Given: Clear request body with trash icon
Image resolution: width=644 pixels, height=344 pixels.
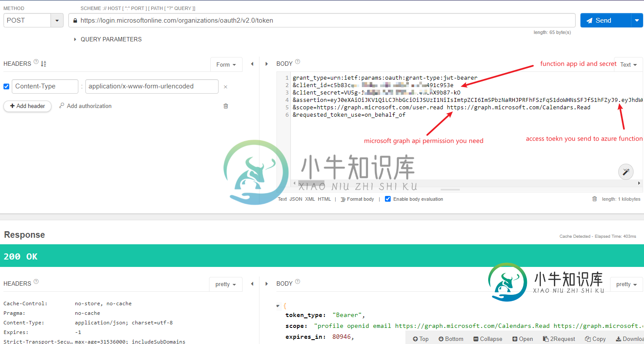Looking at the screenshot, I should tap(594, 199).
